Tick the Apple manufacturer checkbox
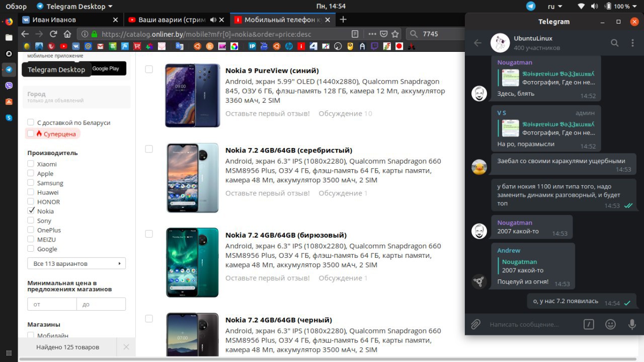The height and width of the screenshot is (362, 644). click(31, 173)
